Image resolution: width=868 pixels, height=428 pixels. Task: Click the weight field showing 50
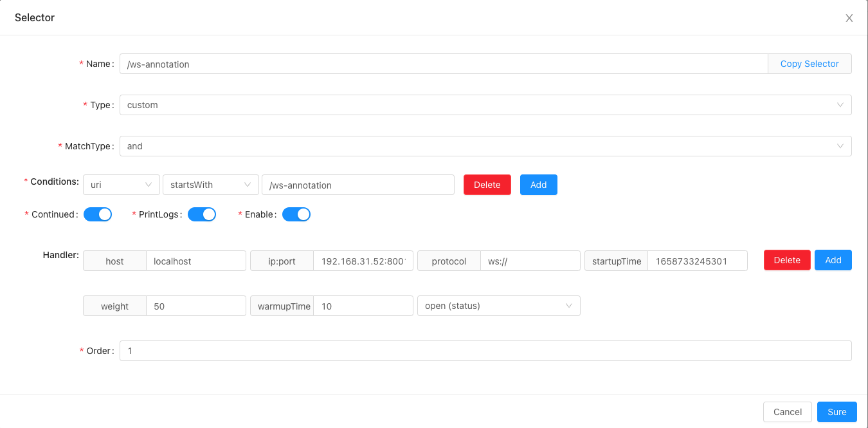pyautogui.click(x=195, y=306)
